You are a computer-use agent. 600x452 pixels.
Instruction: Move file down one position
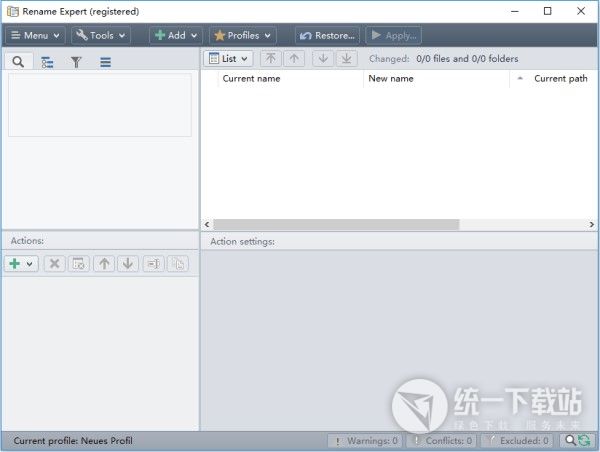[x=323, y=59]
